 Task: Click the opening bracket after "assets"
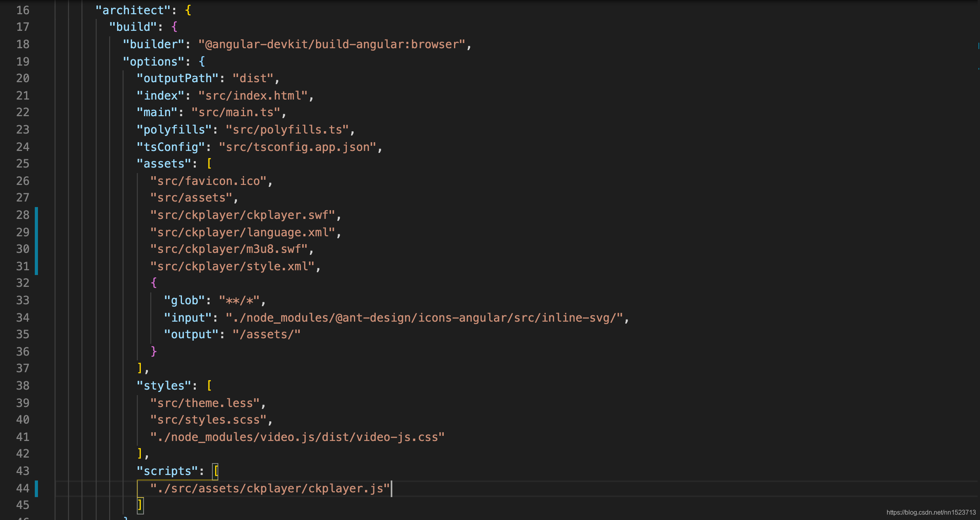209,164
